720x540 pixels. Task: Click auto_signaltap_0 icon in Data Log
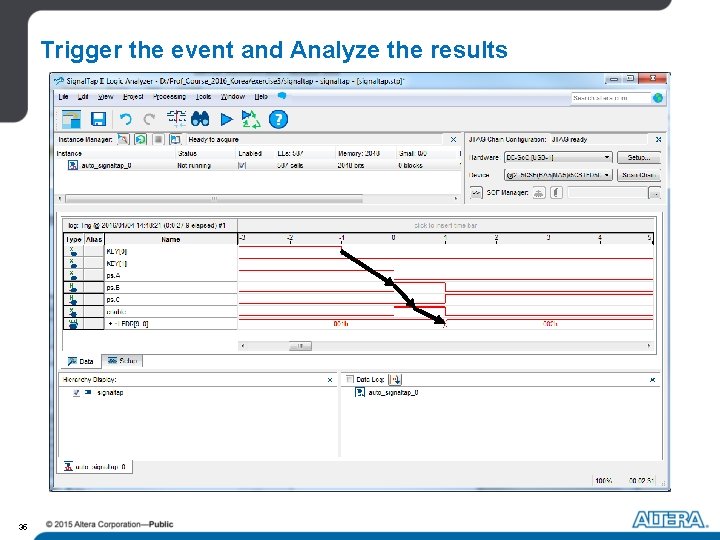[x=360, y=393]
